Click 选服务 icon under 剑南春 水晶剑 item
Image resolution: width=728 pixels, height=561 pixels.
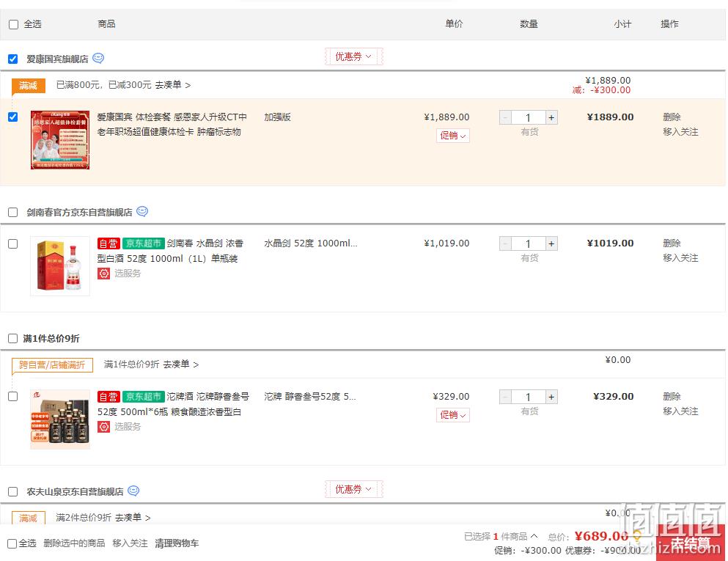[103, 273]
